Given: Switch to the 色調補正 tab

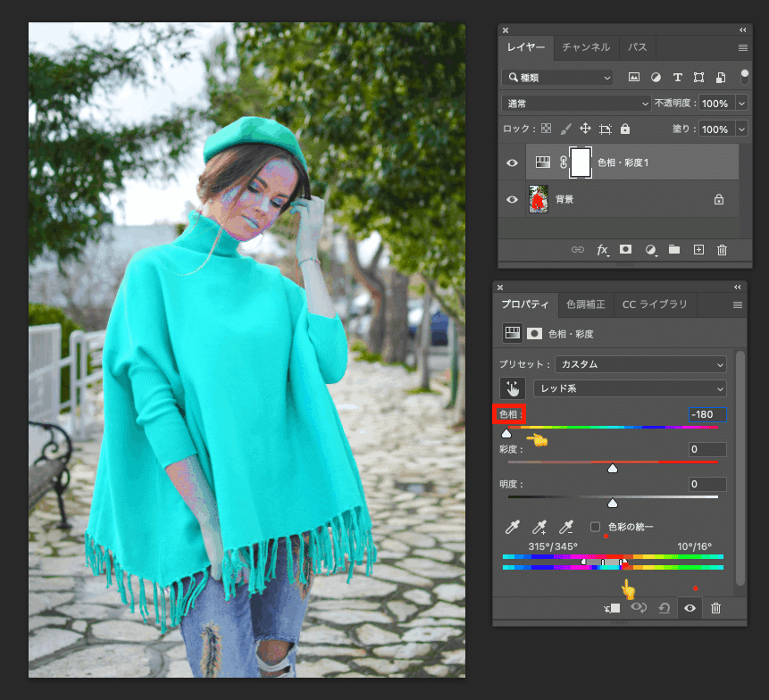Looking at the screenshot, I should tap(585, 304).
